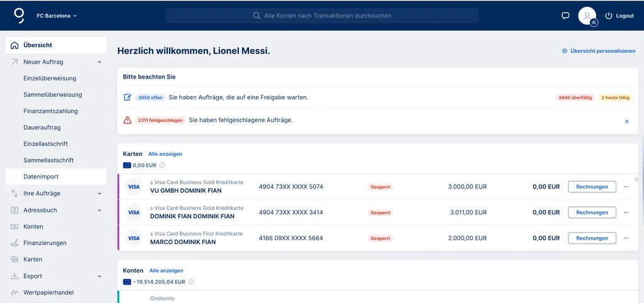
Task: Open the FC Barcelona company dropdown
Action: [57, 16]
